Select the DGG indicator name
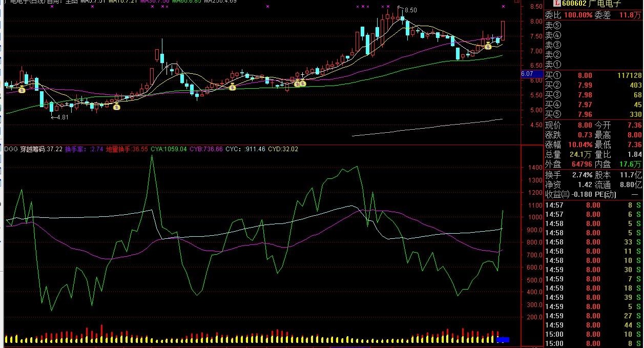This screenshot has height=348, width=644. (x=10, y=149)
